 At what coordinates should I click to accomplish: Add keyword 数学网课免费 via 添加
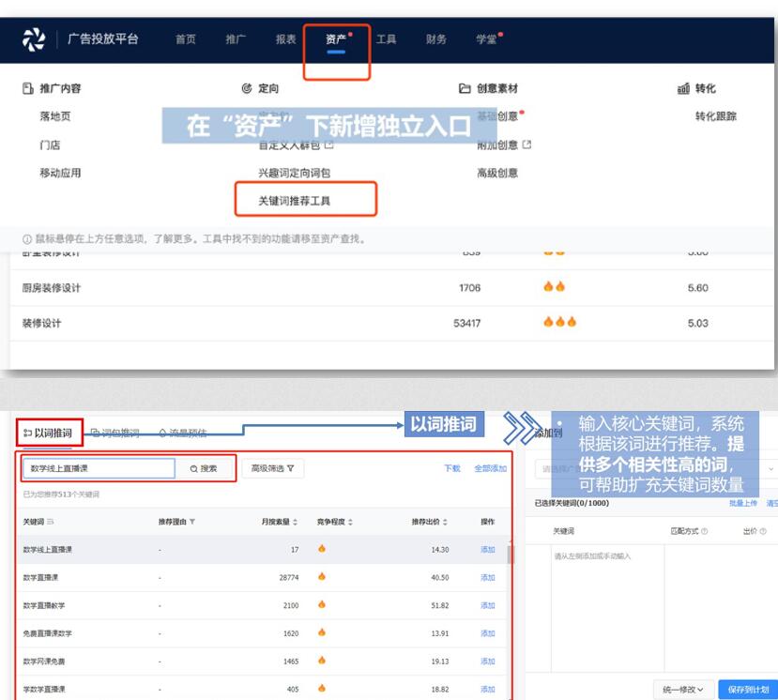[x=488, y=662]
